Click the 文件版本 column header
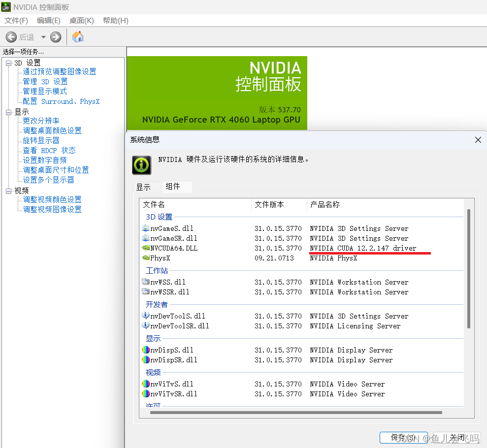This screenshot has height=448, width=487. coord(279,205)
